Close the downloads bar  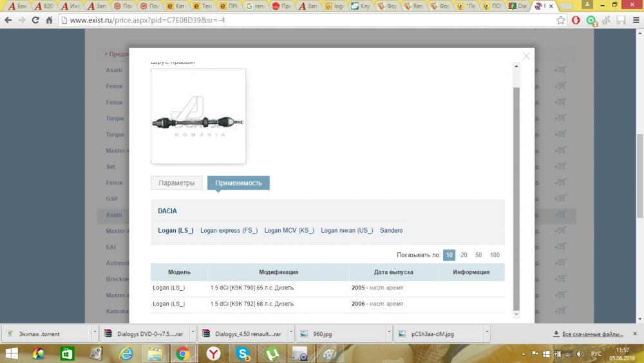tap(634, 333)
